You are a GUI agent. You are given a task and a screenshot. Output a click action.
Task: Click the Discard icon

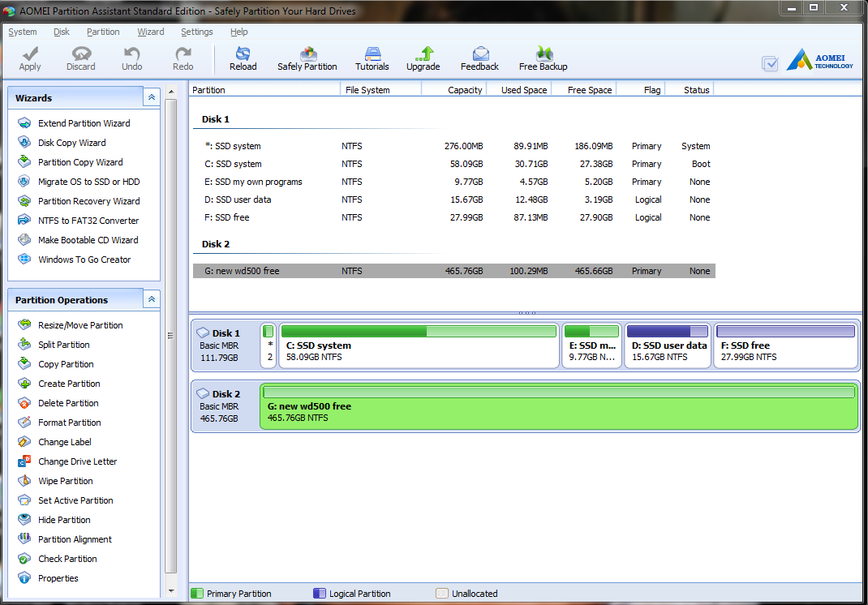tap(80, 58)
